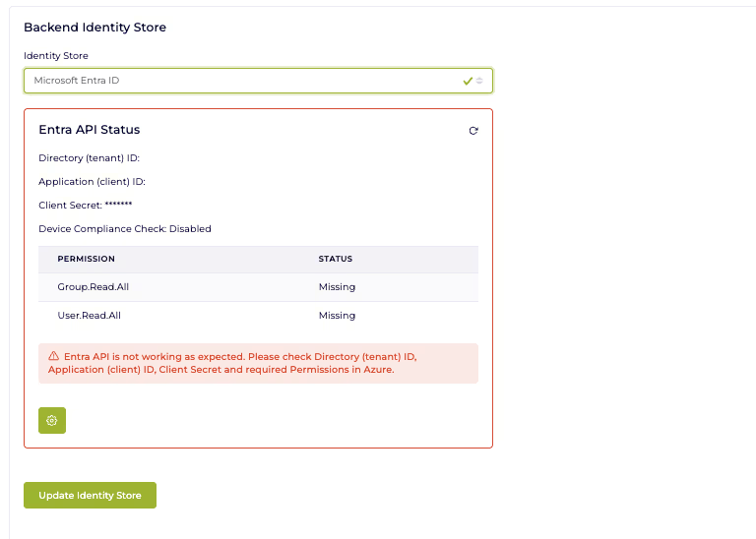Click the Entra API error message text
This screenshot has height=539, width=756.
coord(232,363)
